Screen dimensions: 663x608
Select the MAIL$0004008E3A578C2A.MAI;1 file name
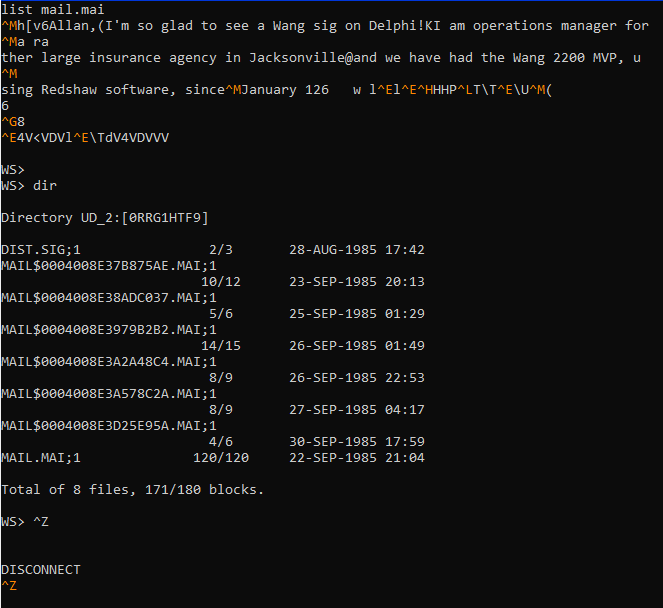click(109, 394)
